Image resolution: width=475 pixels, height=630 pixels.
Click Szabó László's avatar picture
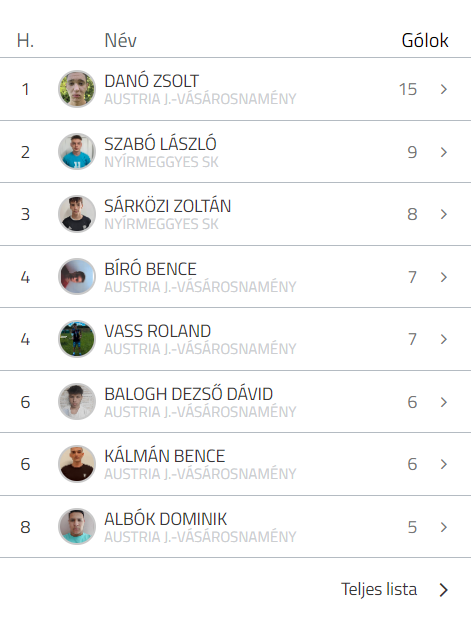tap(77, 151)
